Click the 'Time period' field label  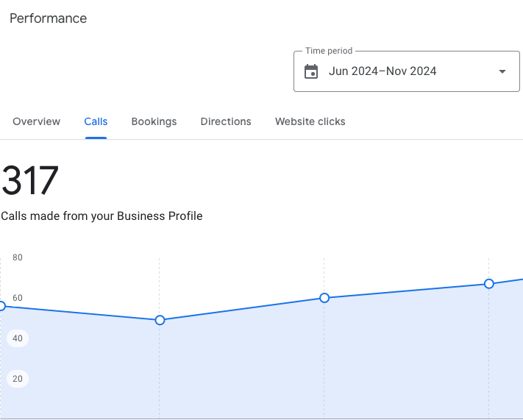[329, 51]
